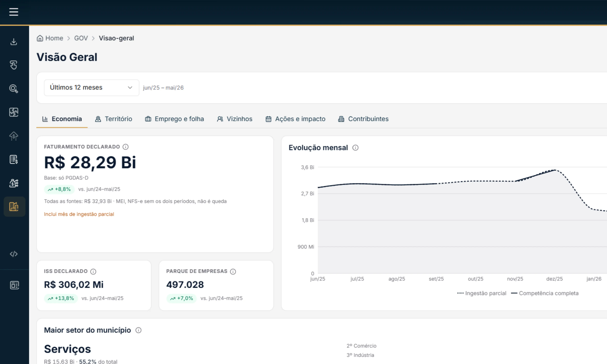Open the hand-with-coin icon in the sidebar

14,65
